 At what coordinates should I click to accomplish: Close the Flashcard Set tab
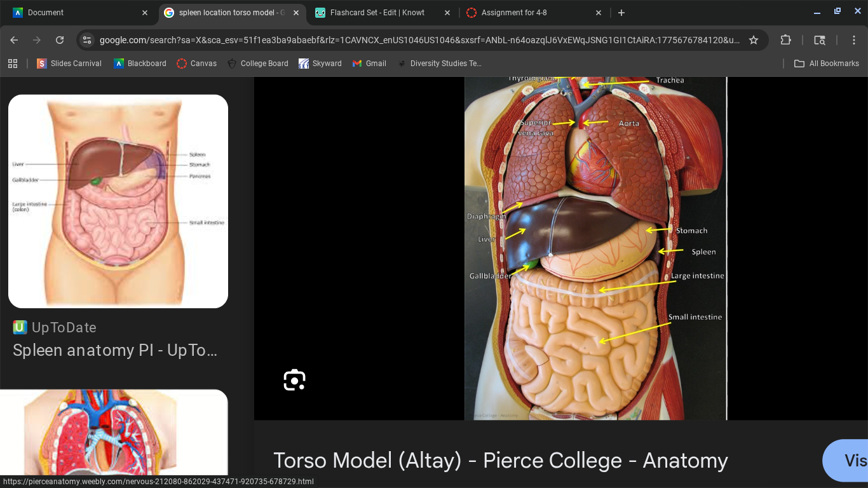(x=447, y=13)
